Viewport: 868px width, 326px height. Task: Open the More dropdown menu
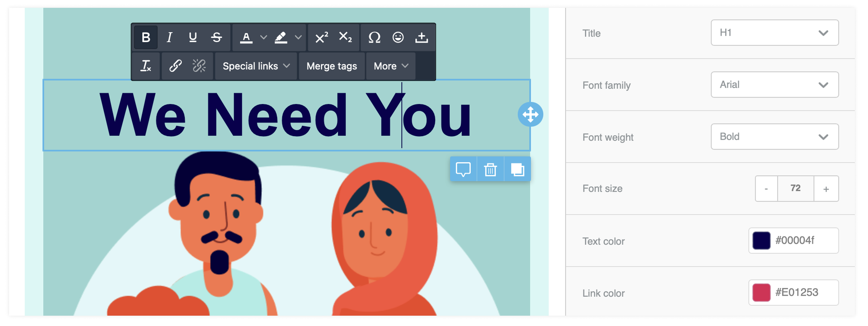coord(391,66)
